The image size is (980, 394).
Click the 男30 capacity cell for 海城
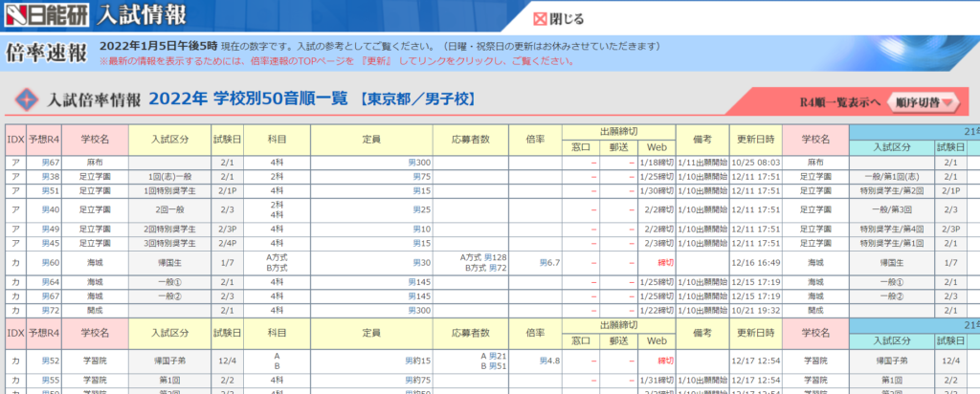click(422, 262)
